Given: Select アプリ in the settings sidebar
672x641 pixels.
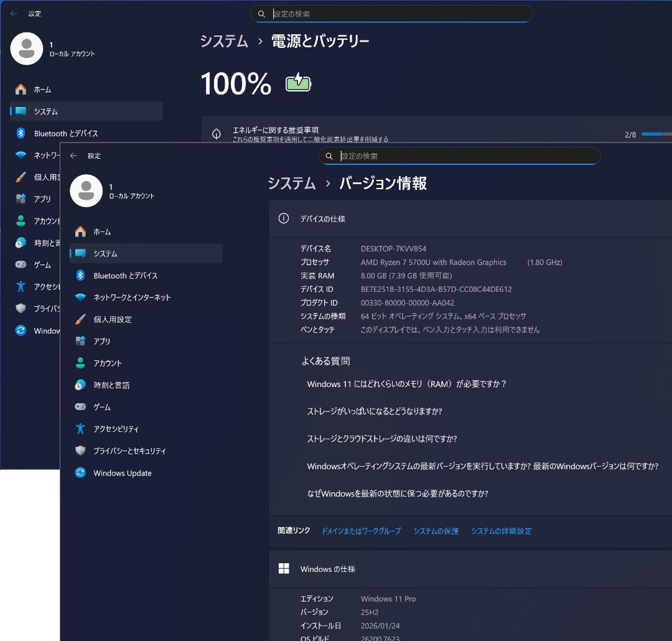Looking at the screenshot, I should coord(105,341).
